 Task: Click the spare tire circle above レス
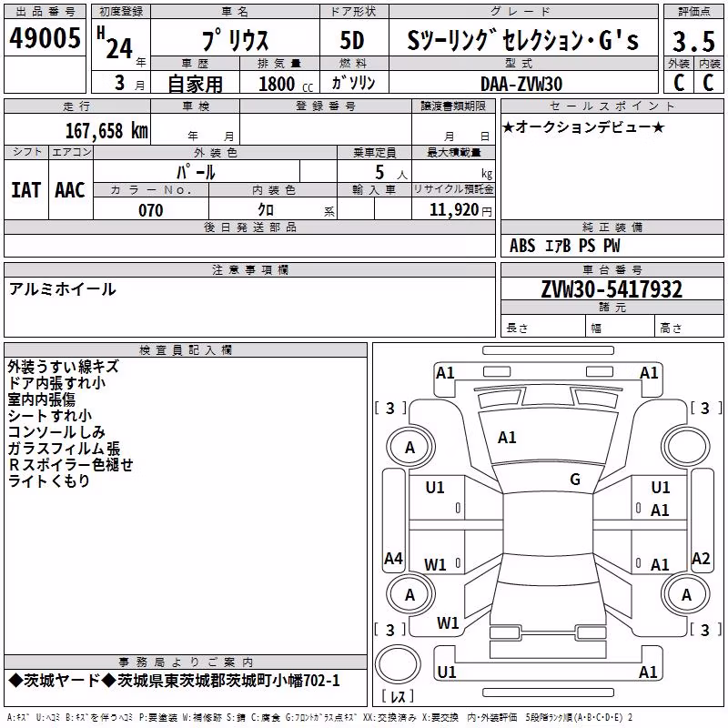398,665
